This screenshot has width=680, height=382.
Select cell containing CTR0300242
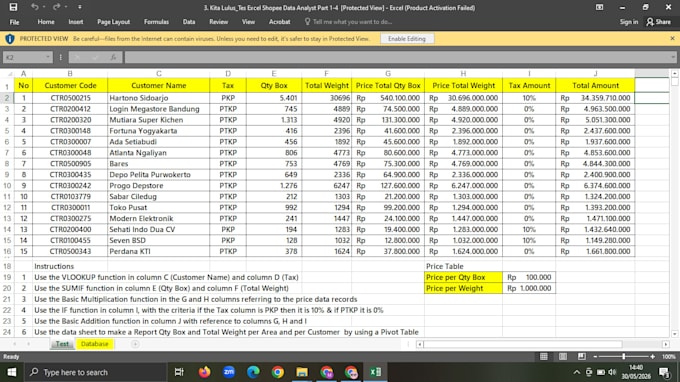pos(70,186)
